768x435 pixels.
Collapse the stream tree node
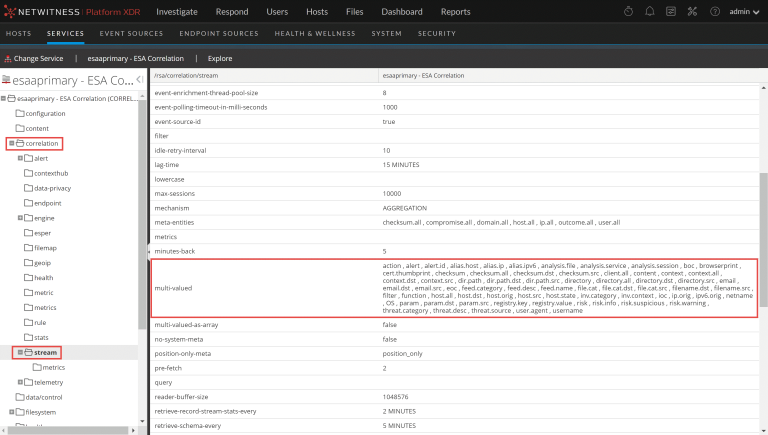click(x=20, y=352)
